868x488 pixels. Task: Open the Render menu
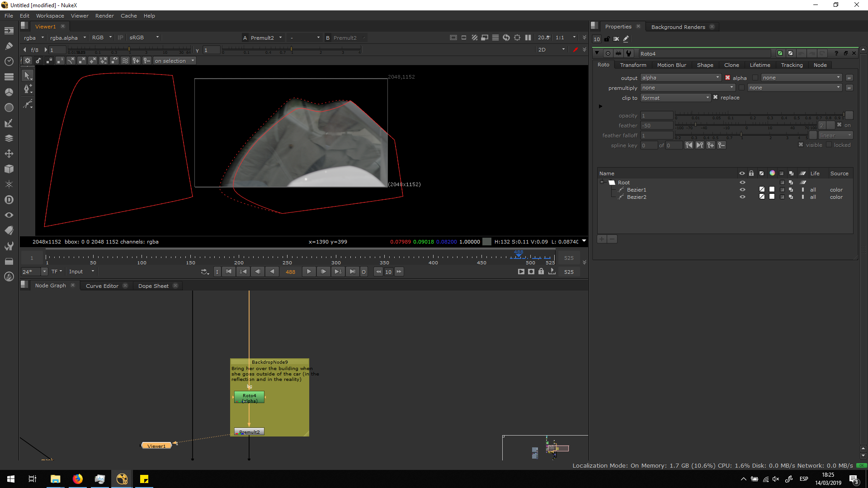104,16
